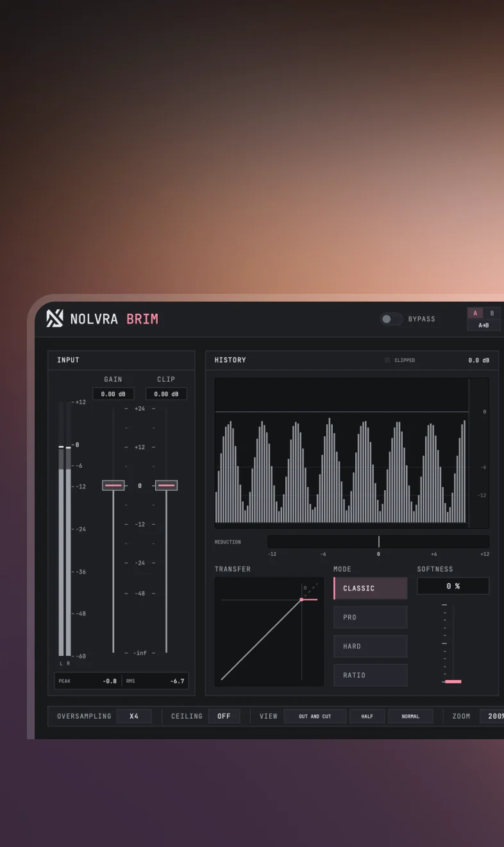Click the Peak value -0.8
Screen dimensions: 504x847
coord(110,681)
